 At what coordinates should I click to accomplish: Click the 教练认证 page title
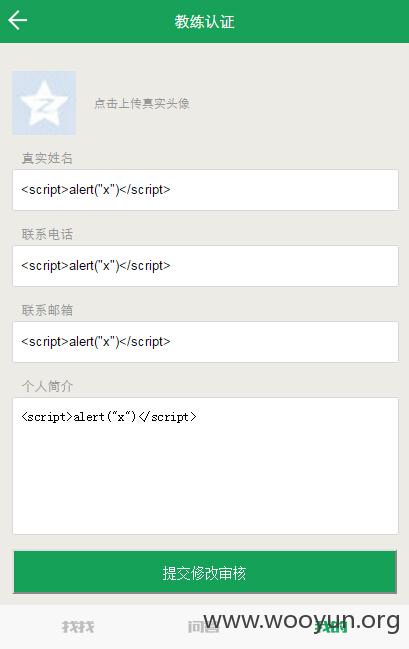tap(204, 22)
